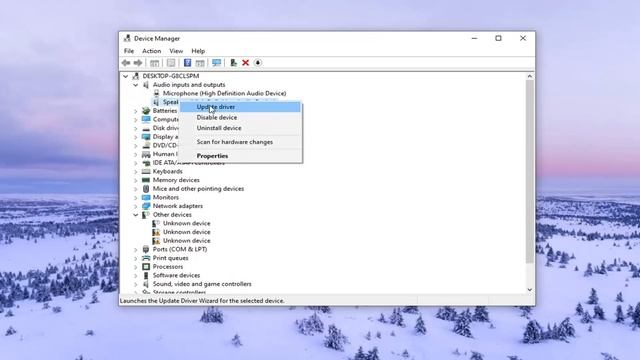
Task: Click the Forward arrow in the toolbar
Action: [x=138, y=63]
